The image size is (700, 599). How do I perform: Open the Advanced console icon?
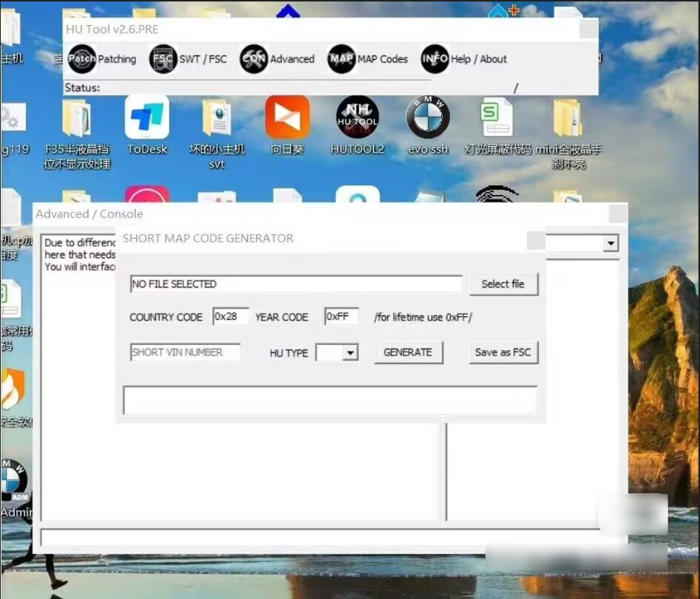[254, 59]
